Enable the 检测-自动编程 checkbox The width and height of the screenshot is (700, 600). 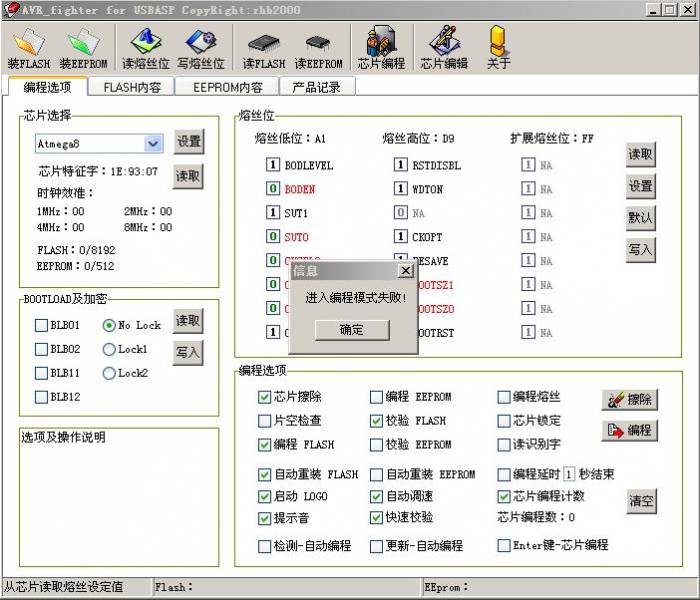click(x=264, y=546)
